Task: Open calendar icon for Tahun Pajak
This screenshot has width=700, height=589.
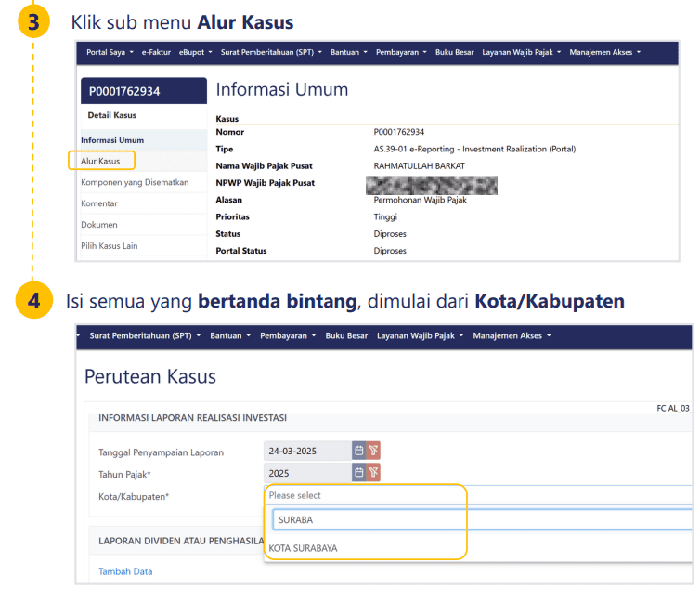Action: 358,472
